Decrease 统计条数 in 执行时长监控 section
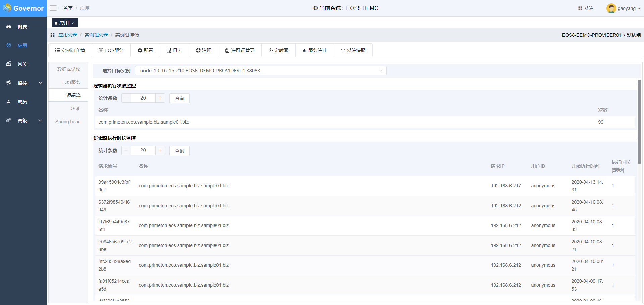The height and width of the screenshot is (305, 644). tap(126, 150)
